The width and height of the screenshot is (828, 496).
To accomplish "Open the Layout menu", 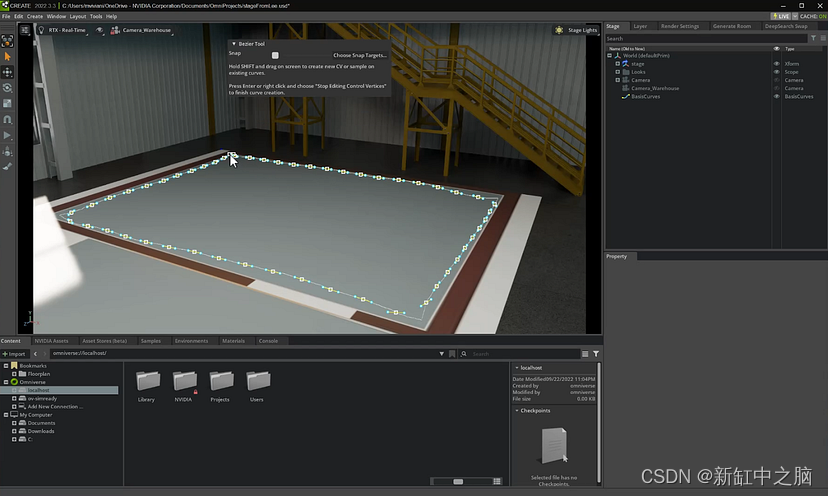I will [x=78, y=16].
